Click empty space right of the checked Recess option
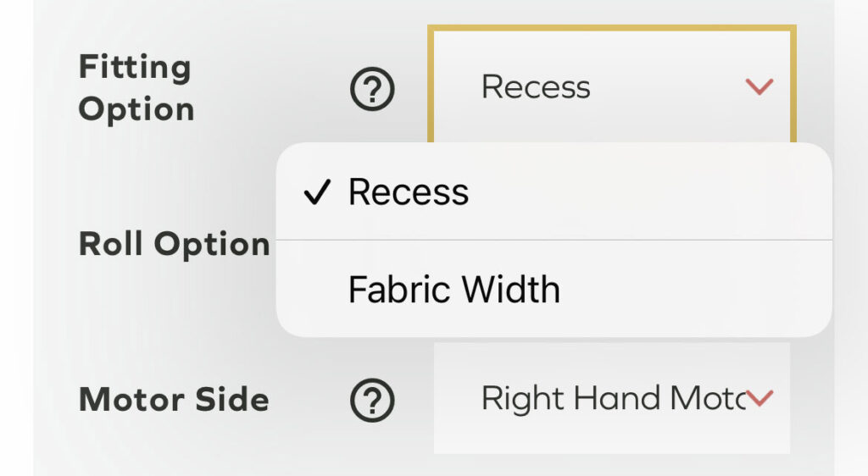Viewport: 868px width, 476px height. tap(653, 193)
